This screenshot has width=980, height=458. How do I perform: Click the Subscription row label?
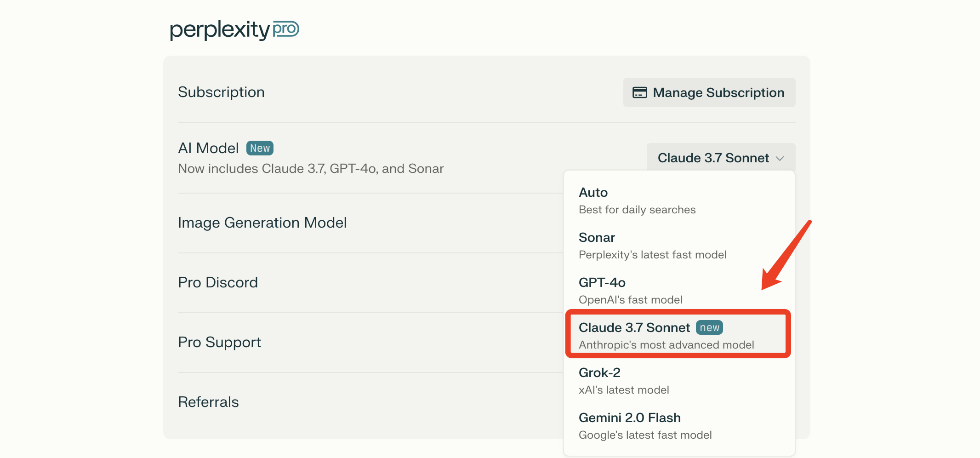(x=221, y=92)
